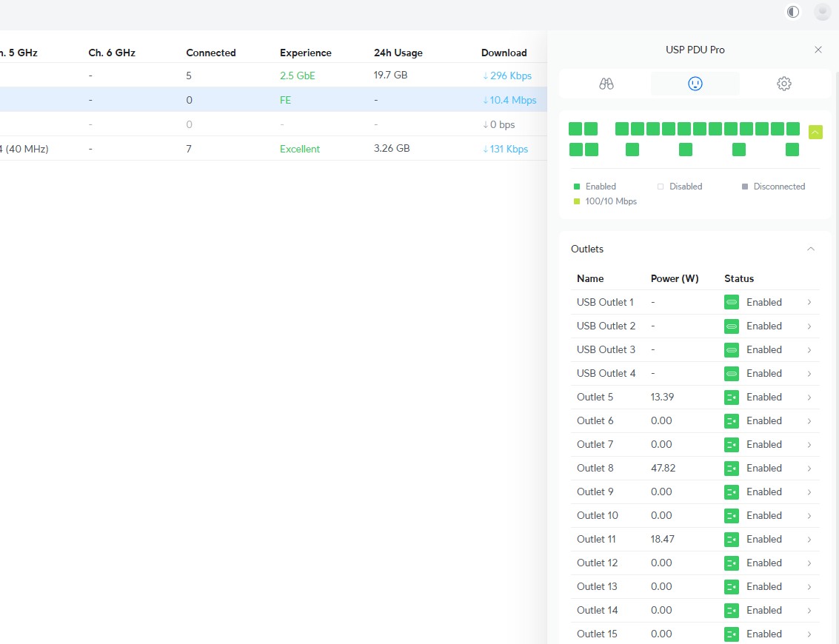
Task: Close the USP PDU Pro panel
Action: (818, 50)
